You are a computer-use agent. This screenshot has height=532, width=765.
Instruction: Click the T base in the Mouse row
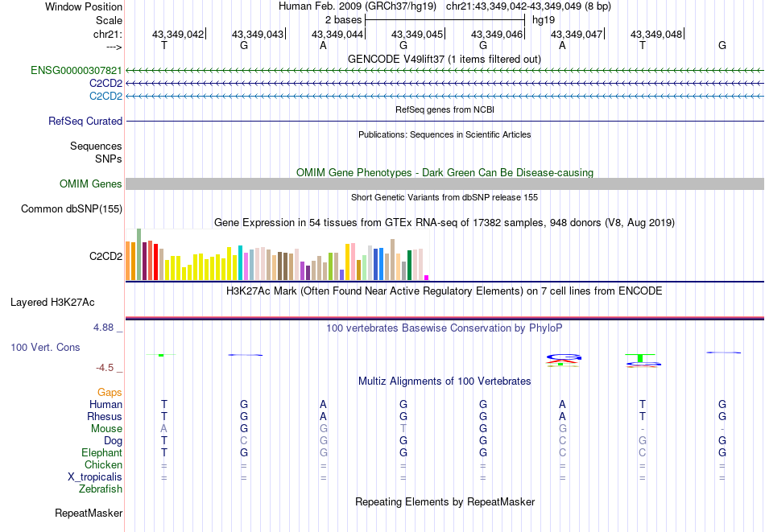(x=403, y=429)
